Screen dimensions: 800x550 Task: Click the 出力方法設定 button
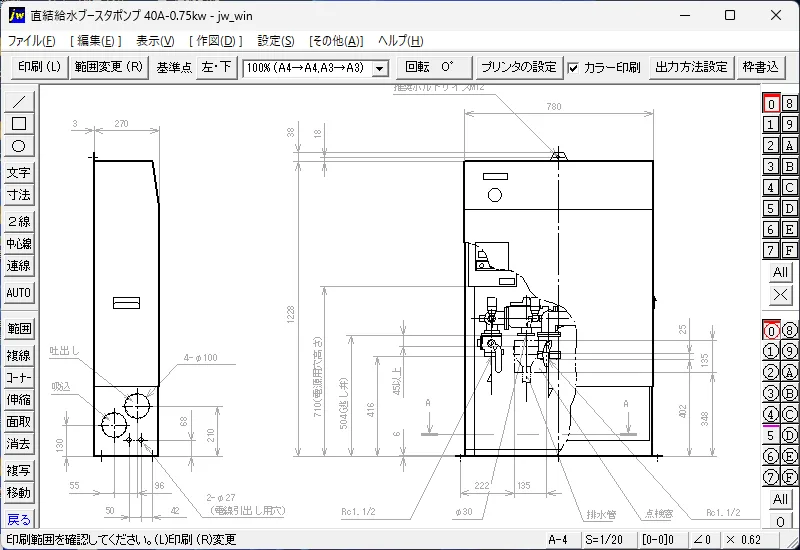pyautogui.click(x=691, y=67)
